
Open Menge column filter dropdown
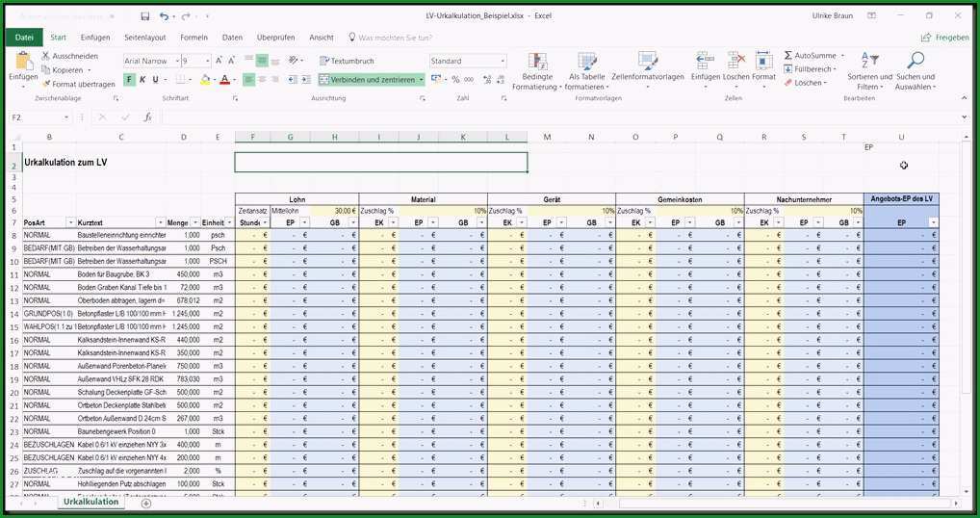(x=195, y=222)
